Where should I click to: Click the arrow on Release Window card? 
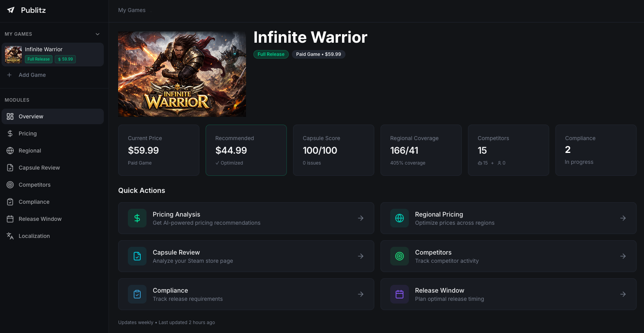[623, 294]
